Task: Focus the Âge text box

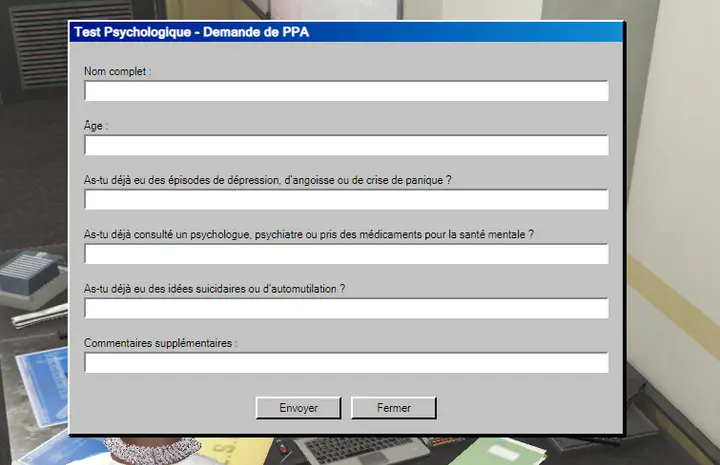Action: 347,145
